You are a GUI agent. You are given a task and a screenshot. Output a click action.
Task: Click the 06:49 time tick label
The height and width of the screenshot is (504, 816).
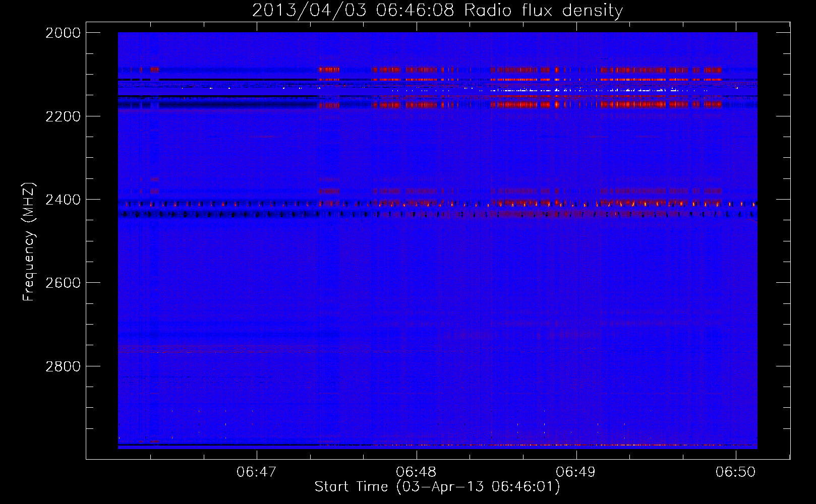coord(576,472)
